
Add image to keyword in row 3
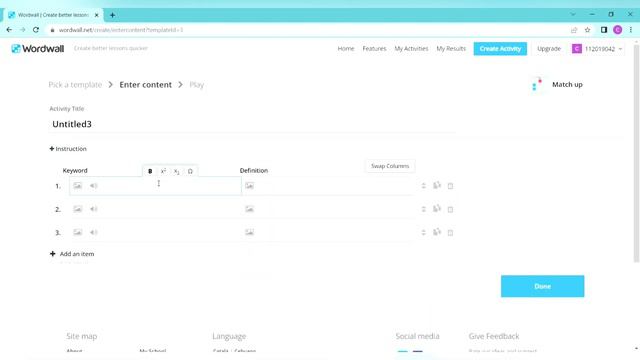coord(78,232)
